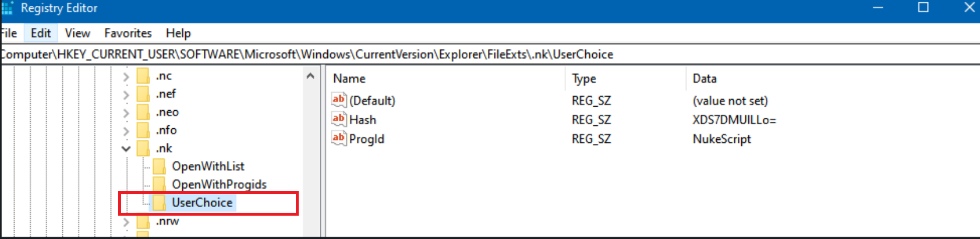Open the Edit menu
The width and height of the screenshot is (980, 239).
[41, 33]
